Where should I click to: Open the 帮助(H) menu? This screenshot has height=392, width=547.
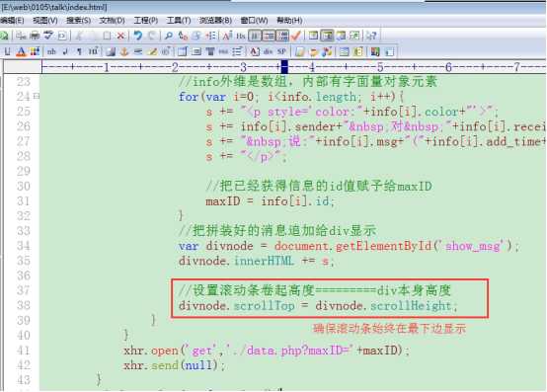289,20
